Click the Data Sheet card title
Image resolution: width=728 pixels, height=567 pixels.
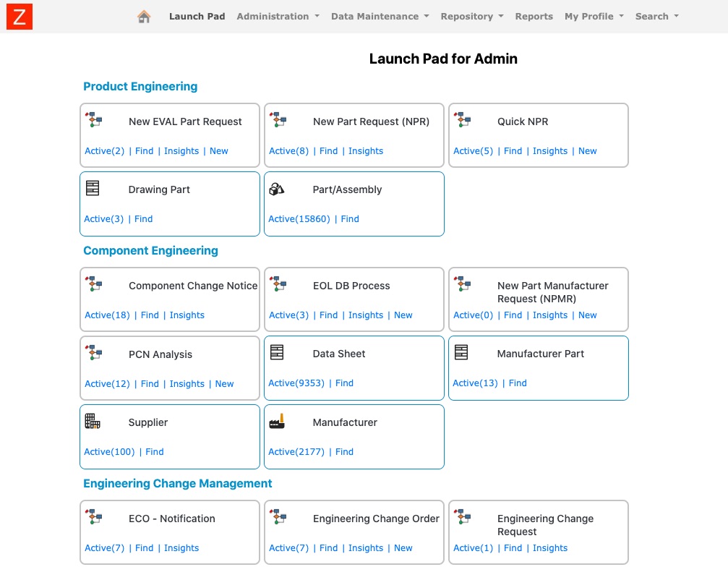coord(339,354)
